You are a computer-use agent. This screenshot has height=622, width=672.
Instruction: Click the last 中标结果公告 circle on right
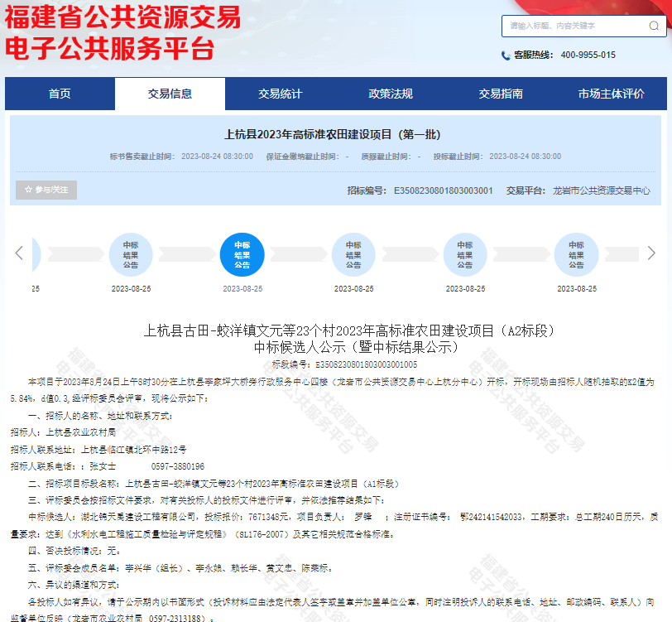[576, 254]
